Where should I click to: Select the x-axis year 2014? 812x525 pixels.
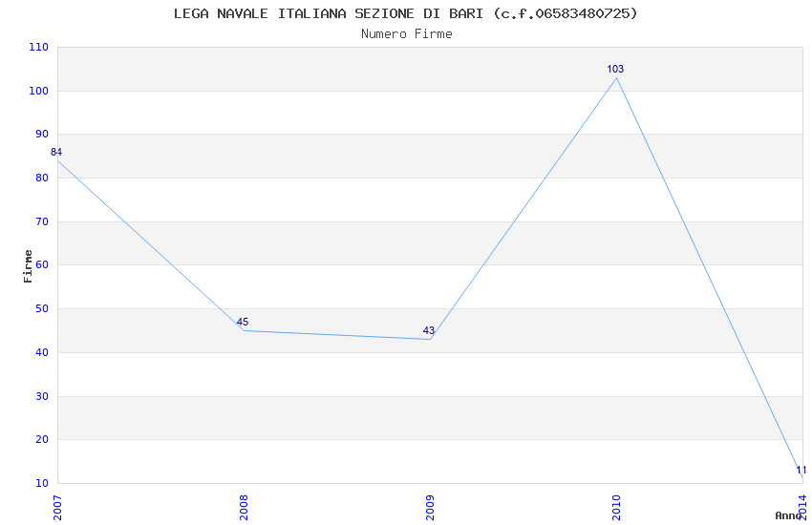click(x=802, y=508)
